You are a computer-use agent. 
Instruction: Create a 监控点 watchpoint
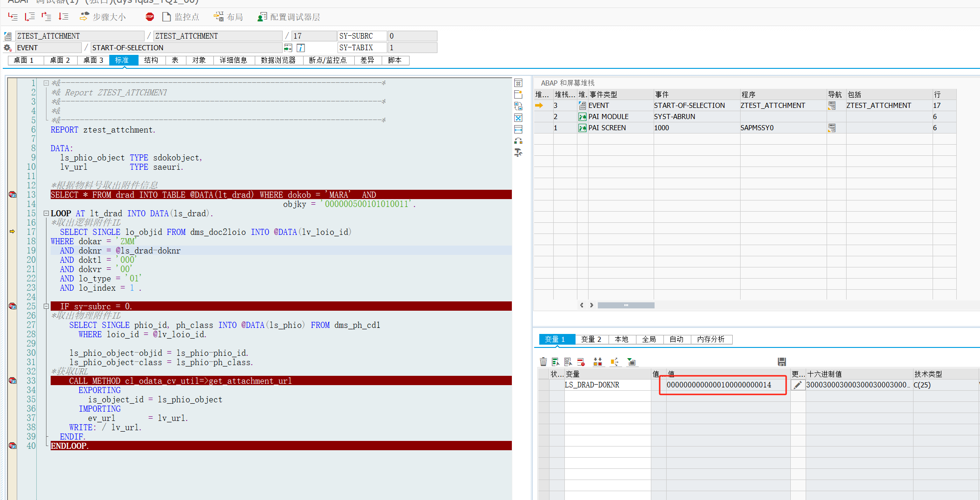click(181, 17)
